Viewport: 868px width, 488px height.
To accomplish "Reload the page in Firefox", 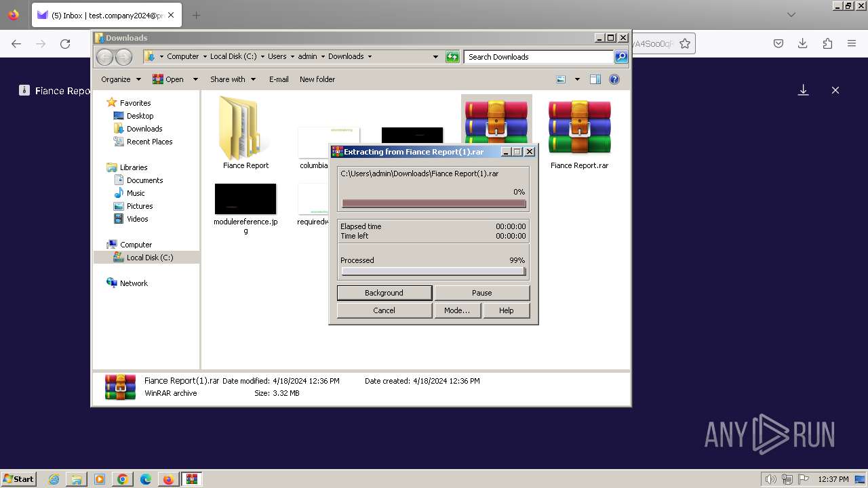I will 65,43.
